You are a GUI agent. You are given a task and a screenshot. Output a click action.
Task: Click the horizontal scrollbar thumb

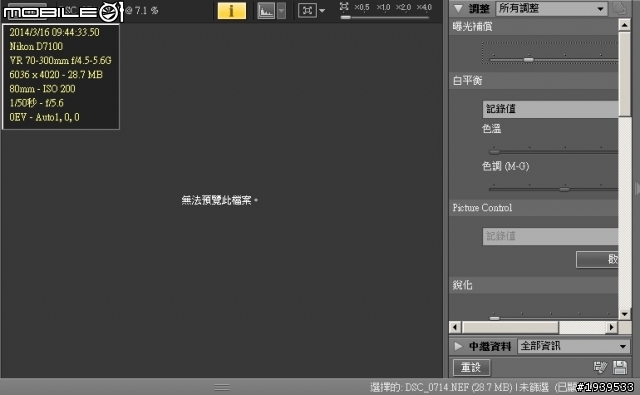[510, 327]
